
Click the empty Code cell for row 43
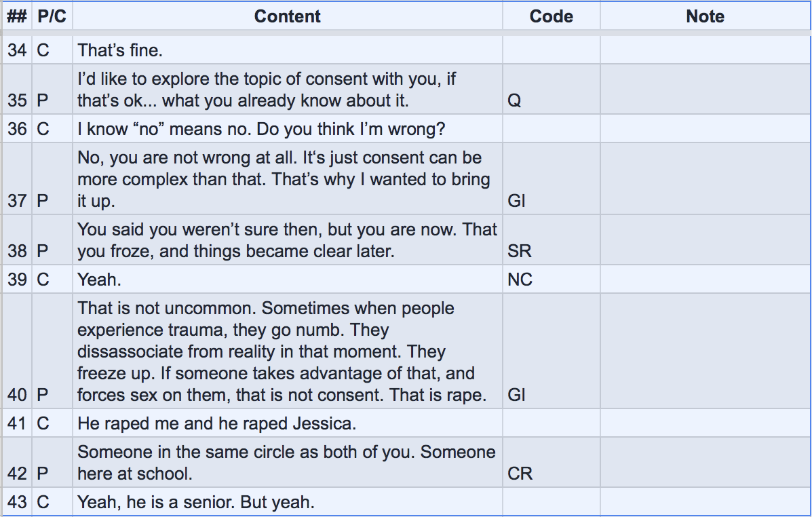coord(551,503)
